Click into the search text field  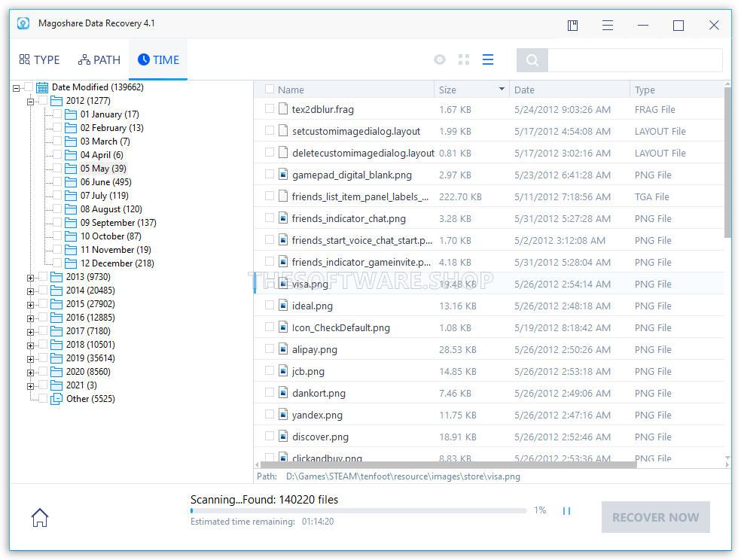[635, 60]
